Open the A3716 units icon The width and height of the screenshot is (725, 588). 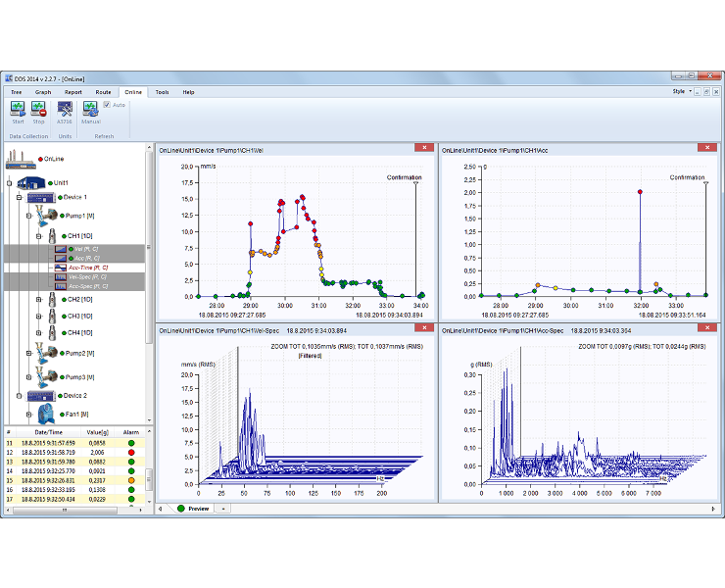click(x=65, y=109)
